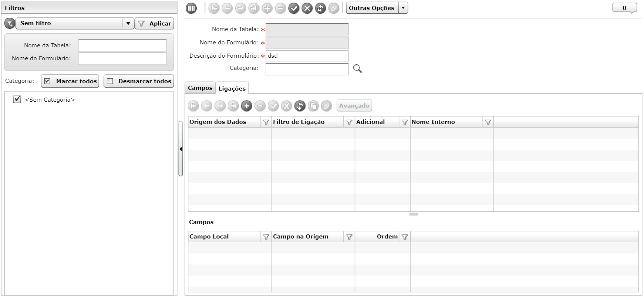
Task: Select the Ligações tab
Action: point(232,88)
